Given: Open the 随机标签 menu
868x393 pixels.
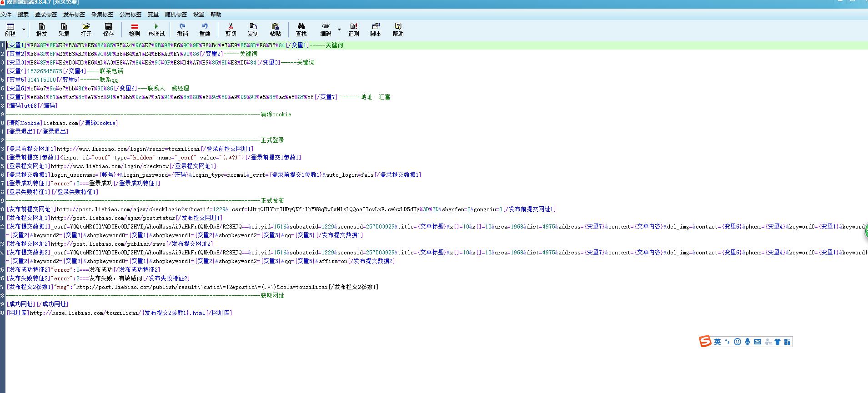Looking at the screenshot, I should click(x=176, y=15).
